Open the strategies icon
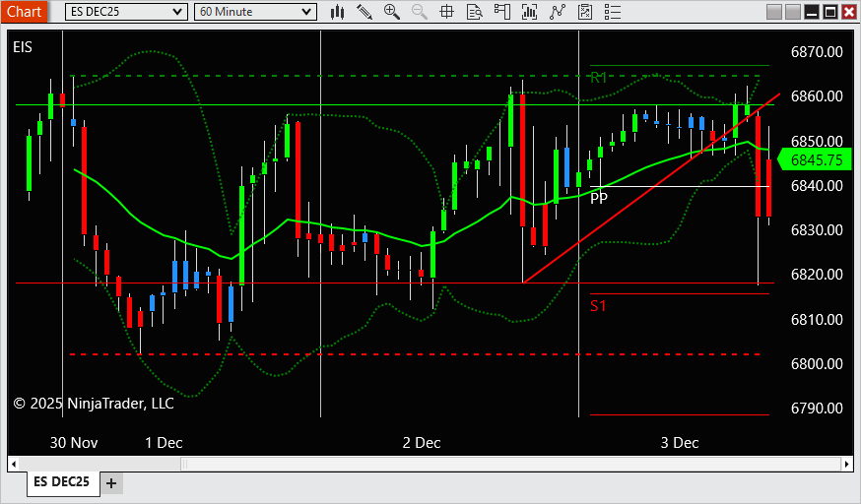861x504 pixels. coord(585,12)
